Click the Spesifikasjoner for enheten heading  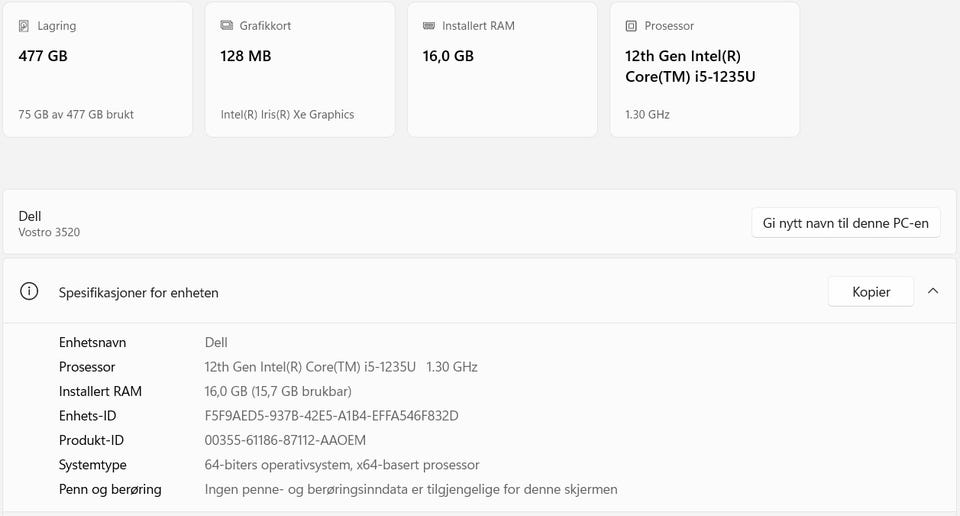pyautogui.click(x=138, y=293)
